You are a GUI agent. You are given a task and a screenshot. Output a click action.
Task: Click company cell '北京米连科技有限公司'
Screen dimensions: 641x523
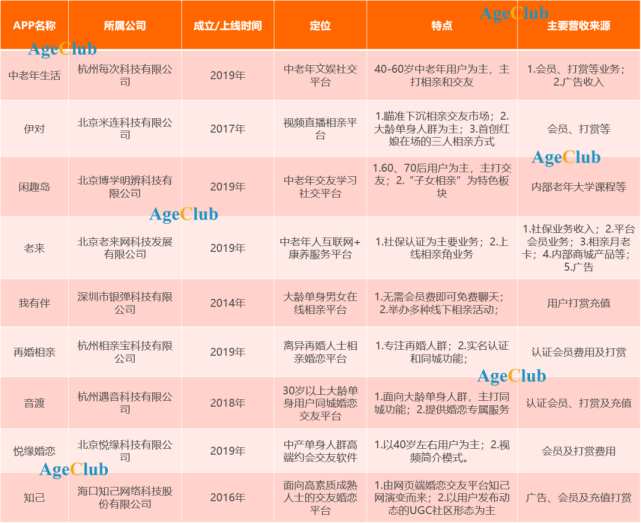click(125, 129)
